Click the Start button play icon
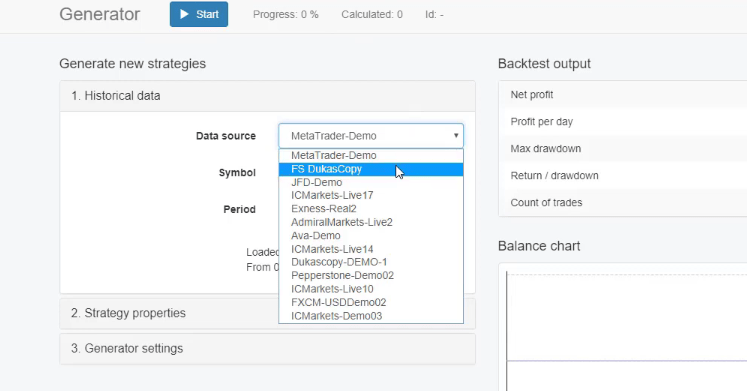 184,14
